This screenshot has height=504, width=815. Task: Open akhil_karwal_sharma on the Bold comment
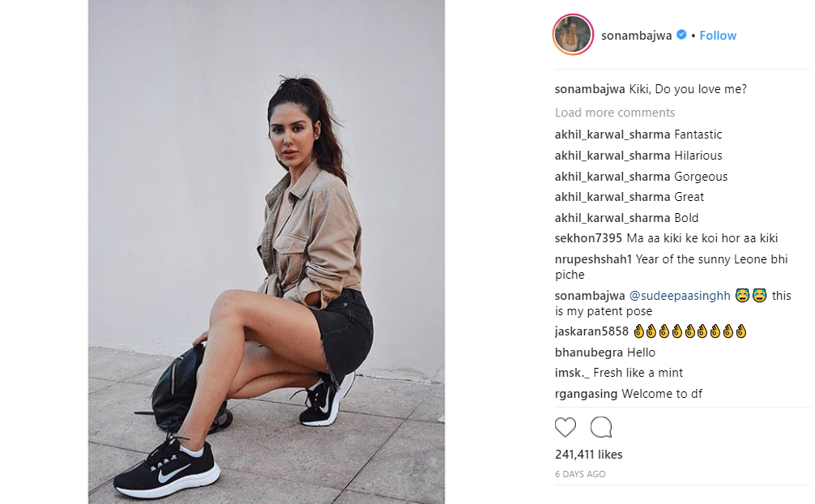[612, 218]
